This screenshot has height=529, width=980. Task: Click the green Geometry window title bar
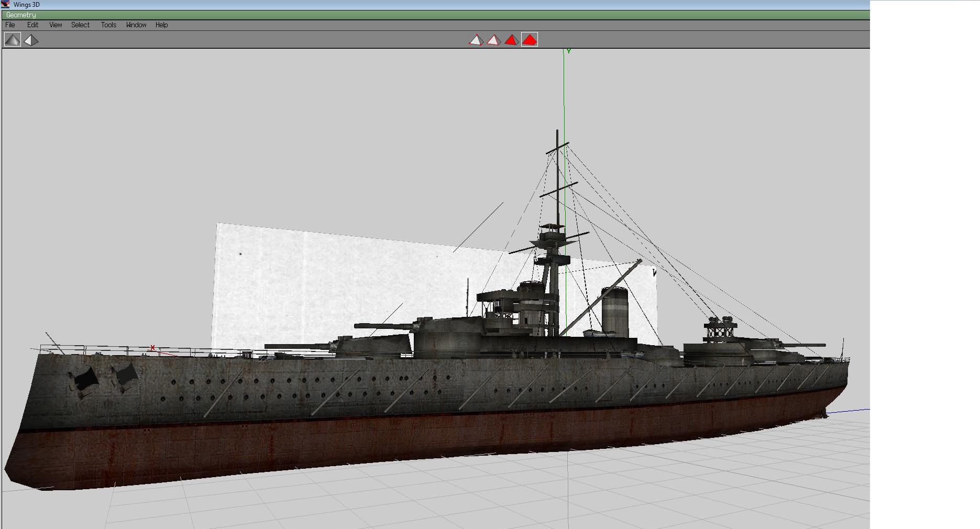(x=419, y=15)
